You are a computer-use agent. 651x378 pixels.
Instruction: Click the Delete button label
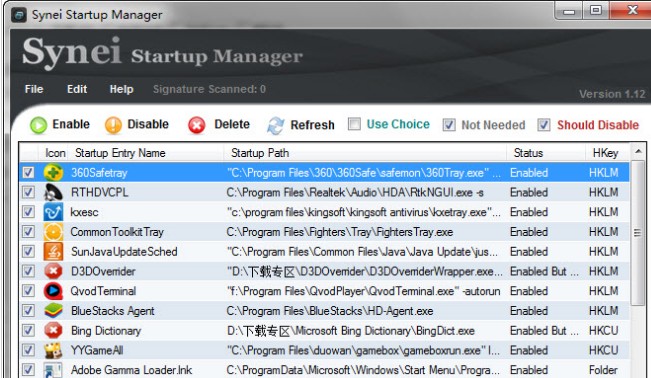[232, 124]
